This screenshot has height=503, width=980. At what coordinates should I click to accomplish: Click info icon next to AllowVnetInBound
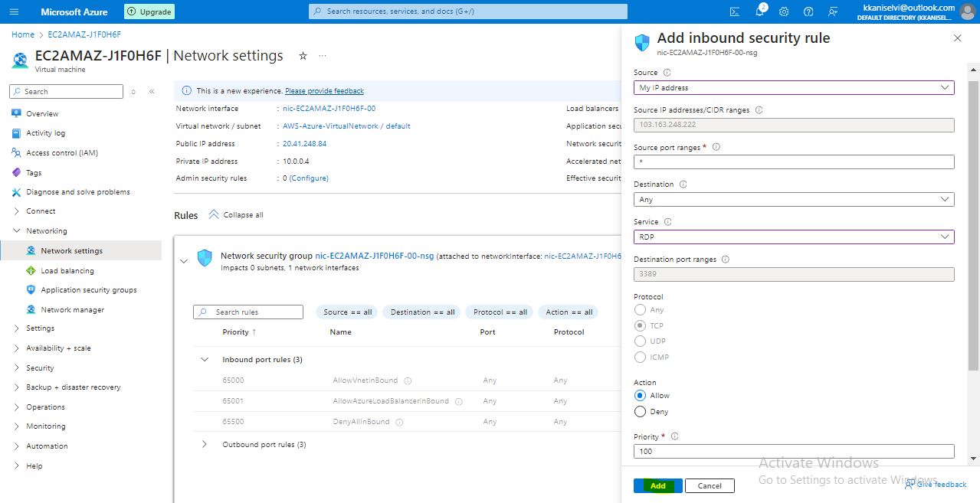[x=408, y=381]
